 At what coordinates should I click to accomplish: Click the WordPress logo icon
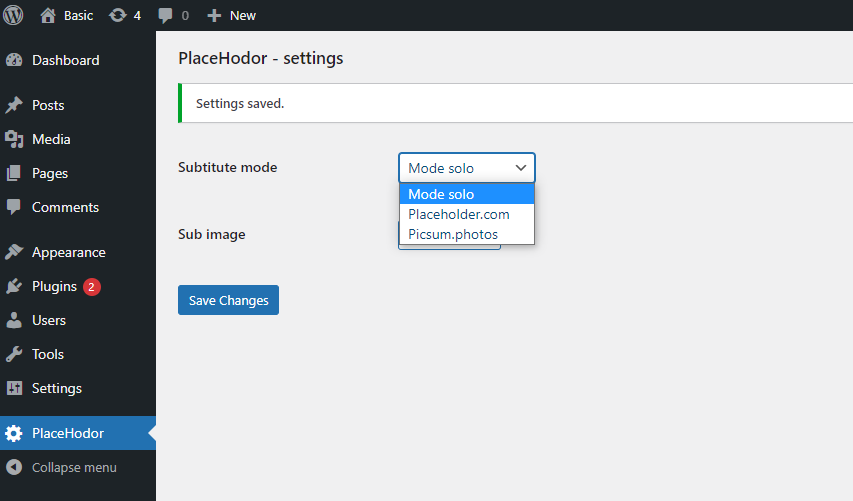pyautogui.click(x=13, y=15)
